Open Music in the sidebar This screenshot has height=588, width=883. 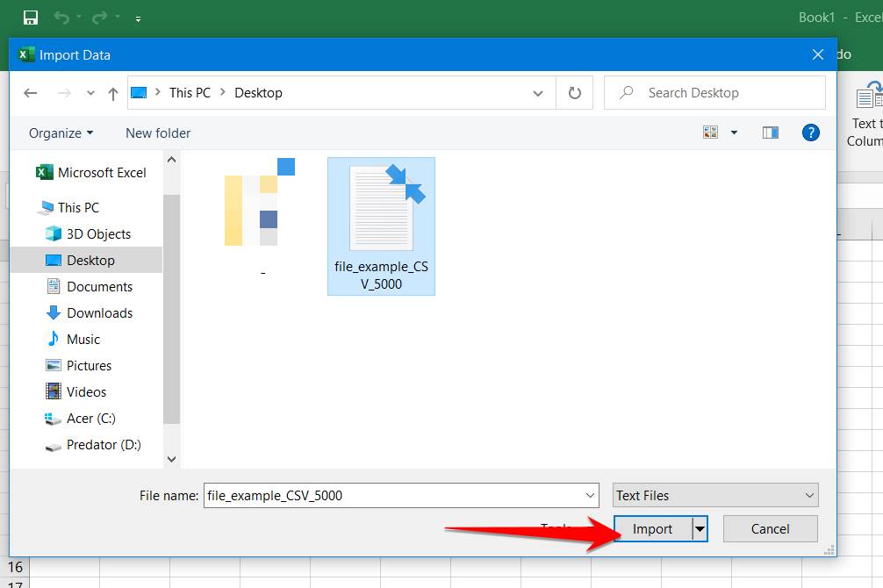click(x=73, y=339)
